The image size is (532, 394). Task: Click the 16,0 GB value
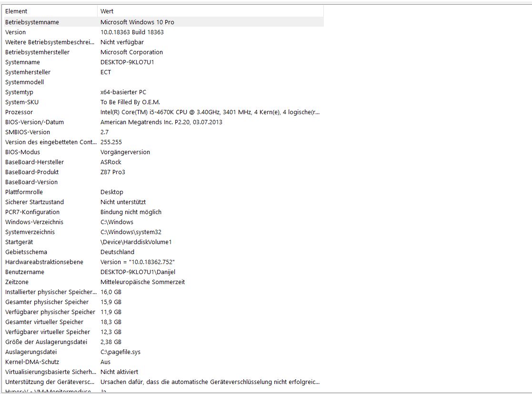click(x=111, y=292)
